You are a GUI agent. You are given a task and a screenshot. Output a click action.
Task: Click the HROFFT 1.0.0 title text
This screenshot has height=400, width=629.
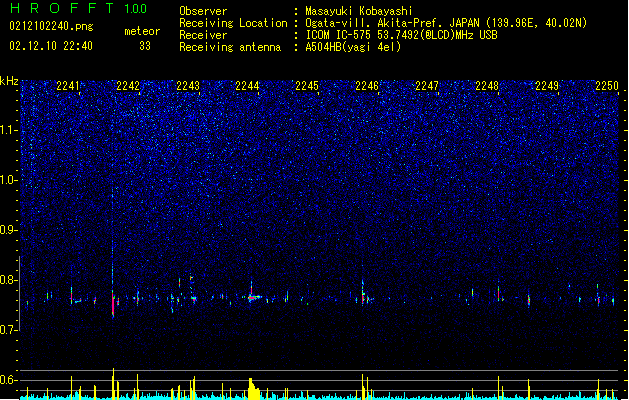click(79, 8)
